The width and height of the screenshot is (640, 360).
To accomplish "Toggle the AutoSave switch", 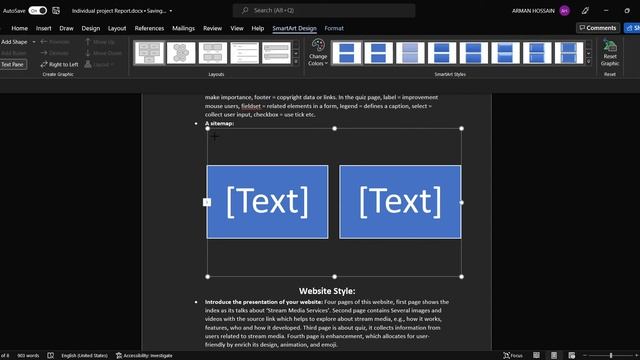I will click(38, 11).
